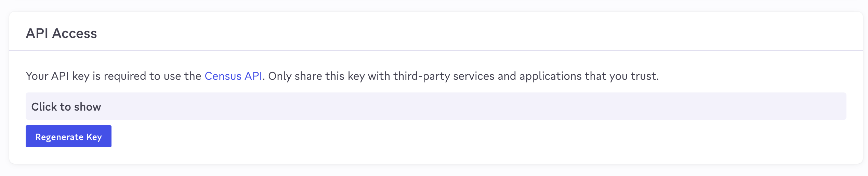Click to show the hidden API key

[x=66, y=107]
